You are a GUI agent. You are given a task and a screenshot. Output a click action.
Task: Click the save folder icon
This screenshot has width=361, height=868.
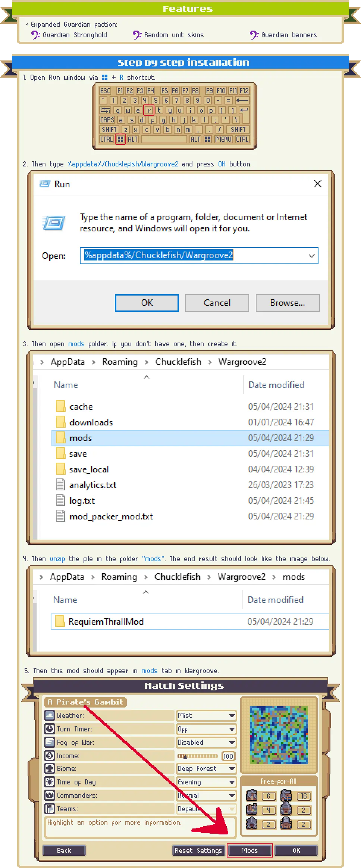60,453
